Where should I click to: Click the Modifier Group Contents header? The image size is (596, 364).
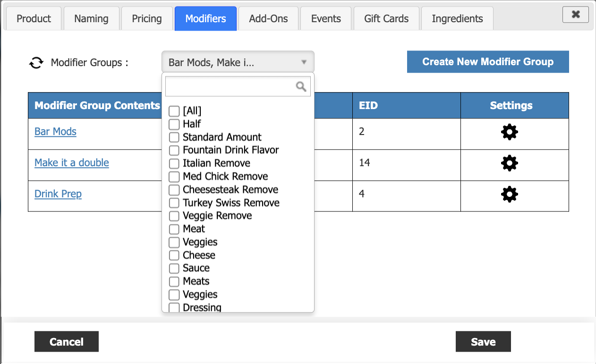(97, 105)
